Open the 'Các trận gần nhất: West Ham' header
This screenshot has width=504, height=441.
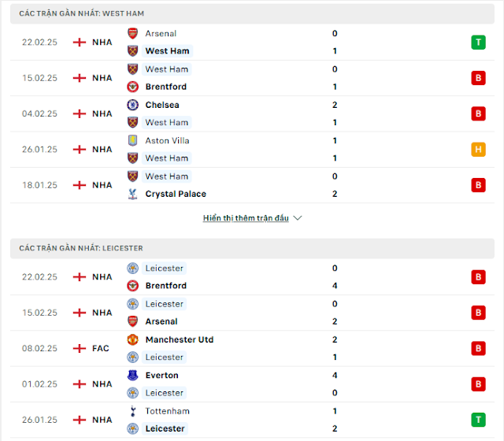81,13
